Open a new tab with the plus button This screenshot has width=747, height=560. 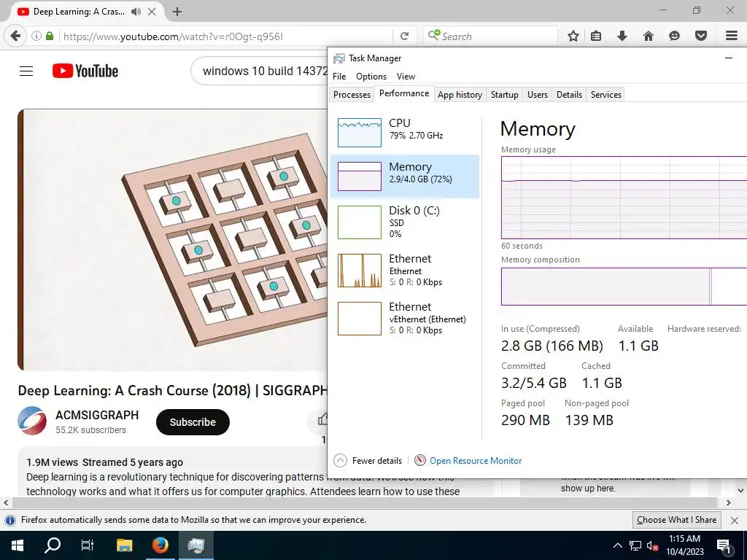pyautogui.click(x=177, y=12)
